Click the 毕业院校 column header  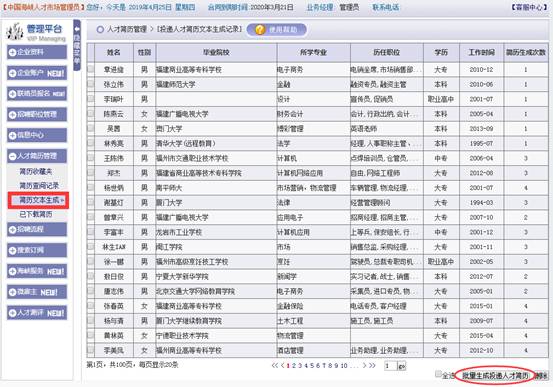216,53
